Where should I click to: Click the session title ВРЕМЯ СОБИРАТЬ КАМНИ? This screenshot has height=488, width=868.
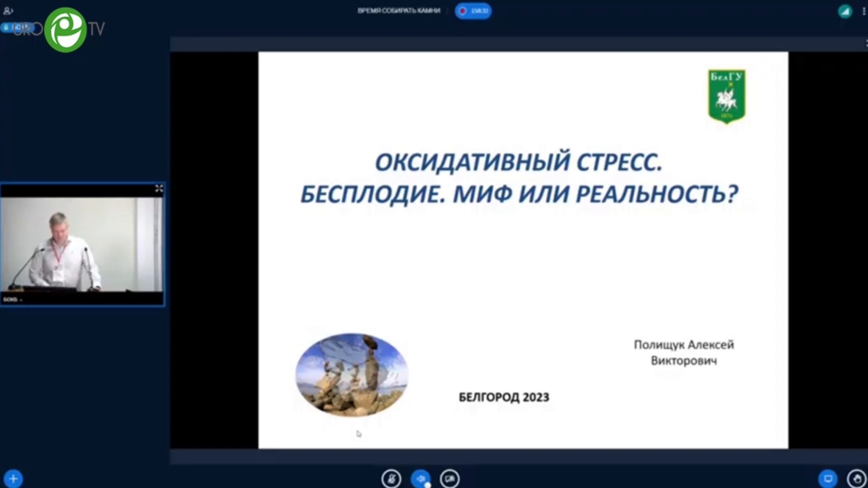398,11
